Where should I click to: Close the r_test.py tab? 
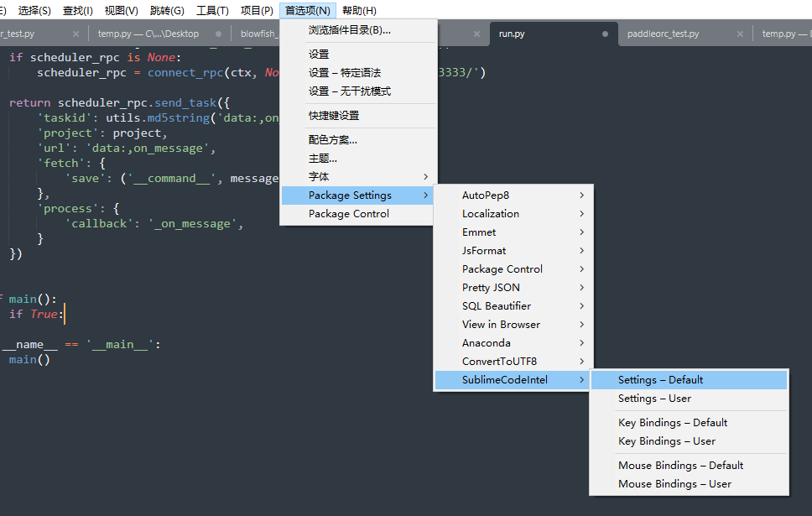[x=76, y=34]
